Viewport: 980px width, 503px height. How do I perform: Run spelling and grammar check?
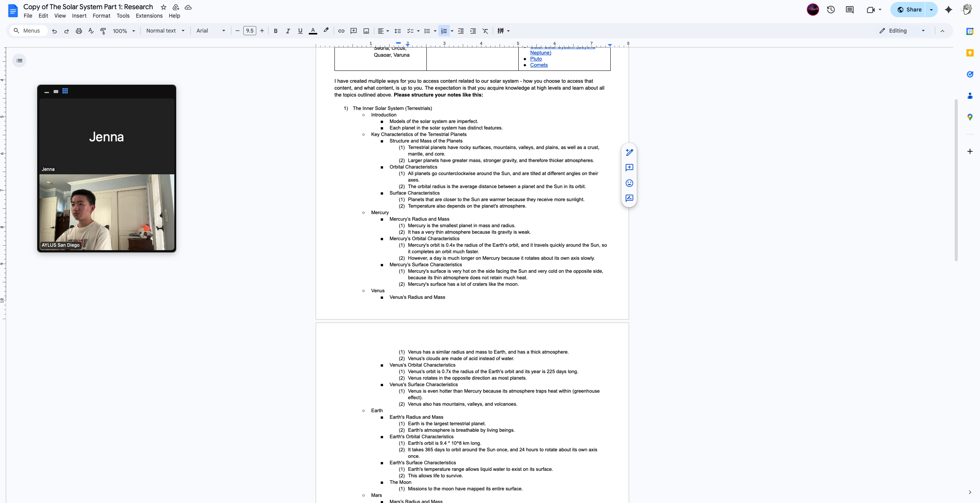click(91, 31)
